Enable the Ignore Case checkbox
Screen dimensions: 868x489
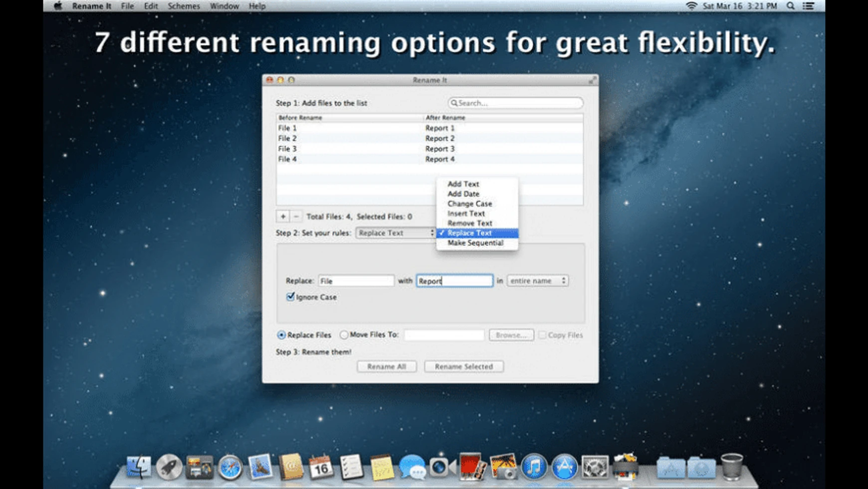291,297
